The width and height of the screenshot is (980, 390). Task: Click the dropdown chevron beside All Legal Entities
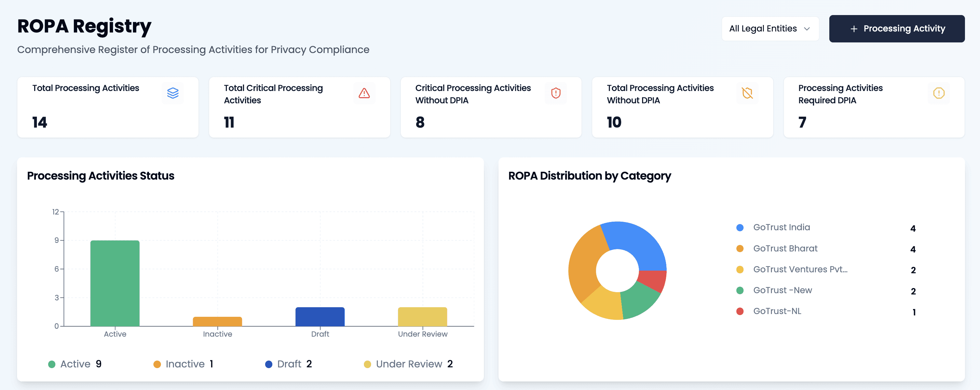coord(807,29)
